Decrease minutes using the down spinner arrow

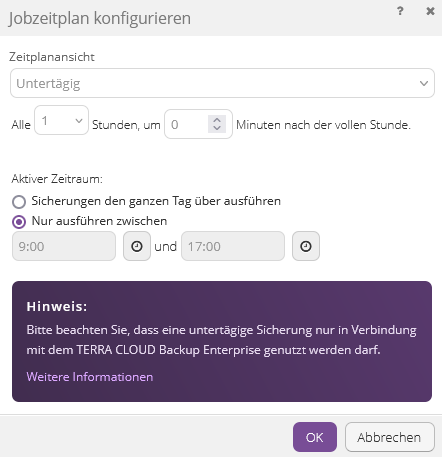coord(217,128)
